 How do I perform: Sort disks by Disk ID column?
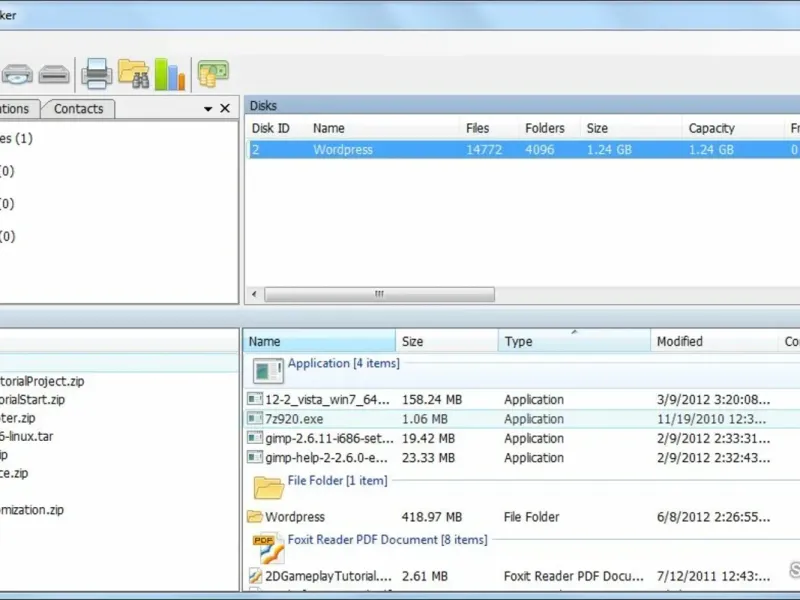coord(270,128)
